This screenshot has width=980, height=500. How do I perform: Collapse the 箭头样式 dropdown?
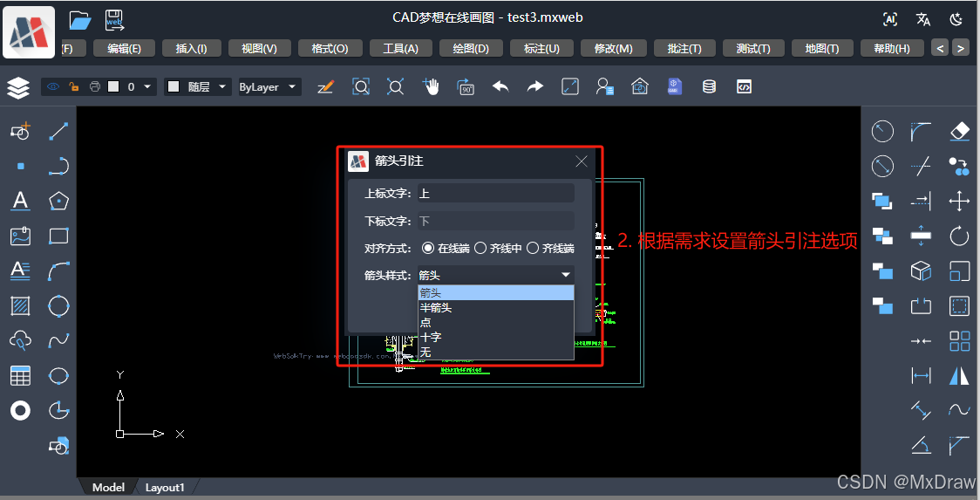495,275
